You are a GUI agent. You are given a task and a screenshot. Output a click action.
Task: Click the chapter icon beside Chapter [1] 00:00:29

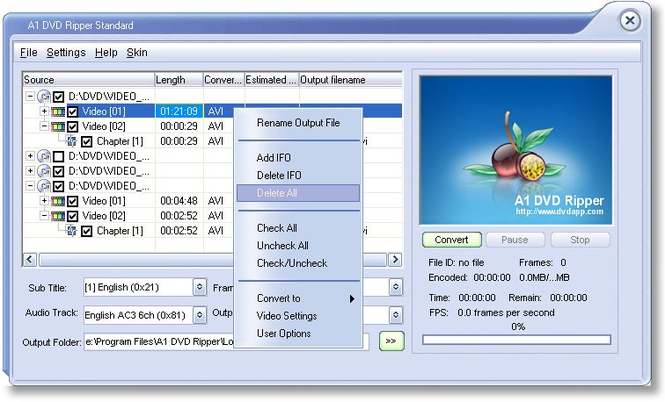pos(72,141)
